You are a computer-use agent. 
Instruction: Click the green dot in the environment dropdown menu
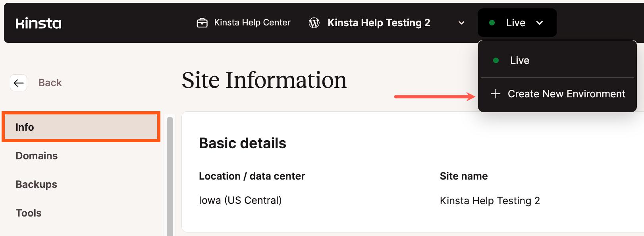pyautogui.click(x=495, y=60)
